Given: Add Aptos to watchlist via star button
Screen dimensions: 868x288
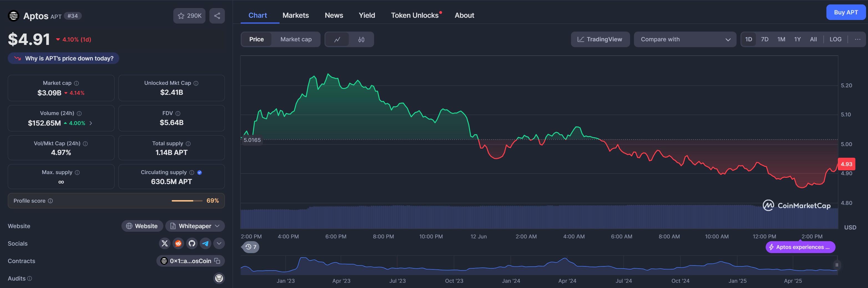Looking at the screenshot, I should (189, 16).
